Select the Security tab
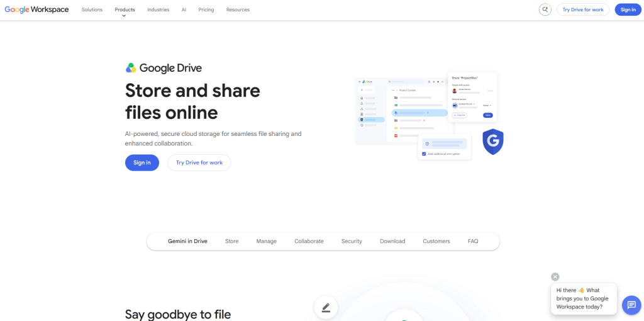 352,241
